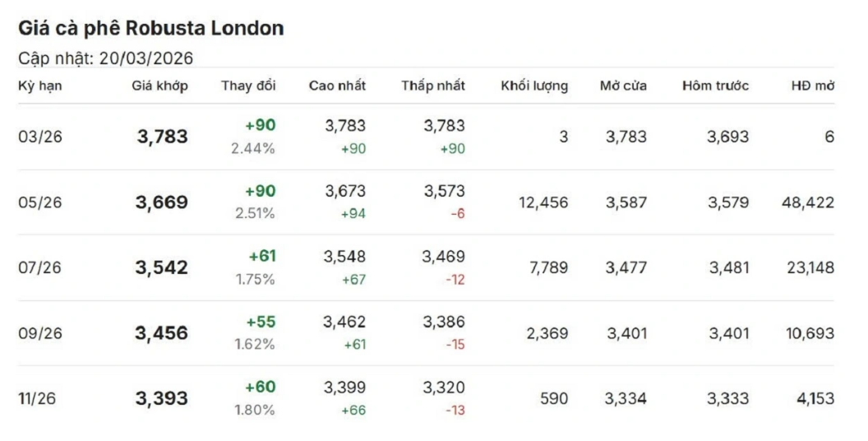Click the Giá cà phê Robusta London title
The width and height of the screenshot is (868, 441).
pos(151,28)
